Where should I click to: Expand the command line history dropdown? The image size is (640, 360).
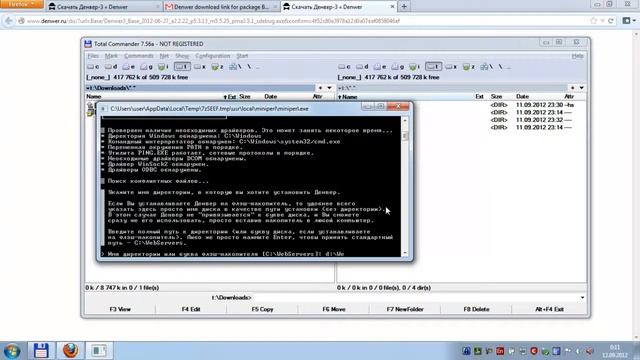(582, 298)
